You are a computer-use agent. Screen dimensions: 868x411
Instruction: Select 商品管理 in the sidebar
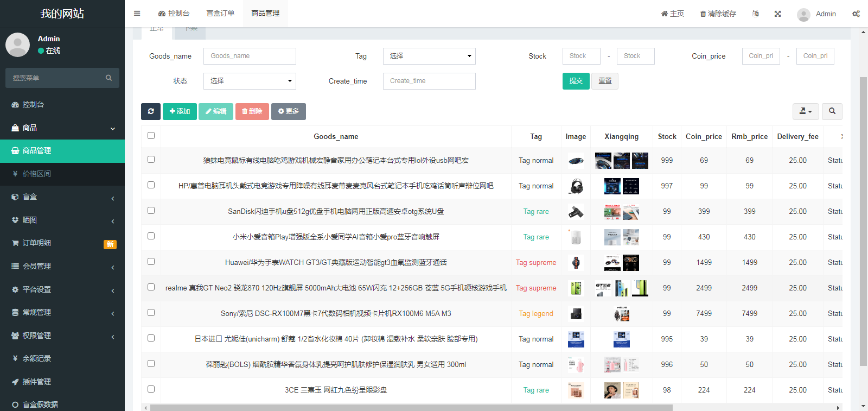pyautogui.click(x=62, y=151)
